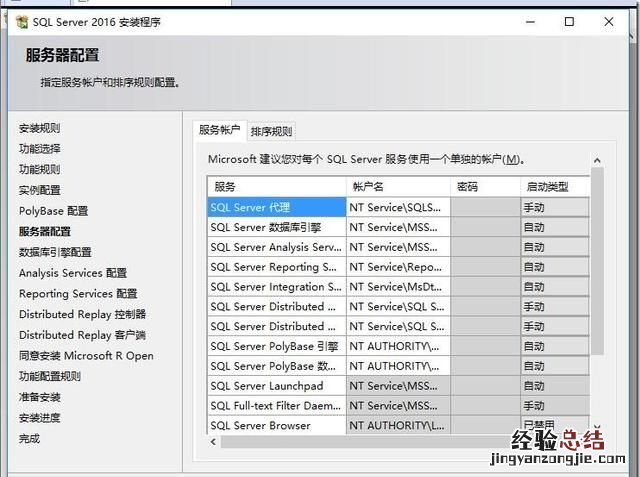Image resolution: width=640 pixels, height=477 pixels.
Task: Click 功能选择 in the setup steps list
Action: pyautogui.click(x=40, y=149)
